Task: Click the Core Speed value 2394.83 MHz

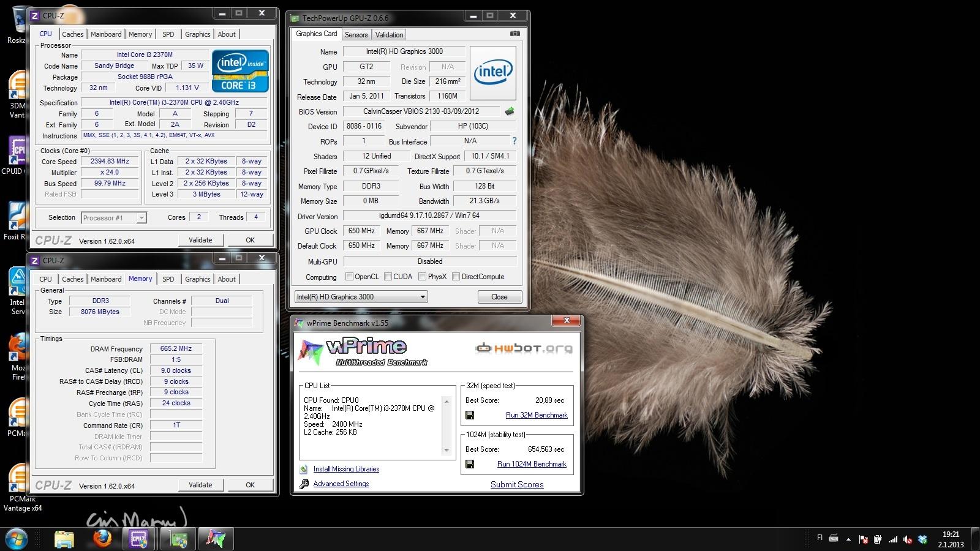Action: pos(110,162)
